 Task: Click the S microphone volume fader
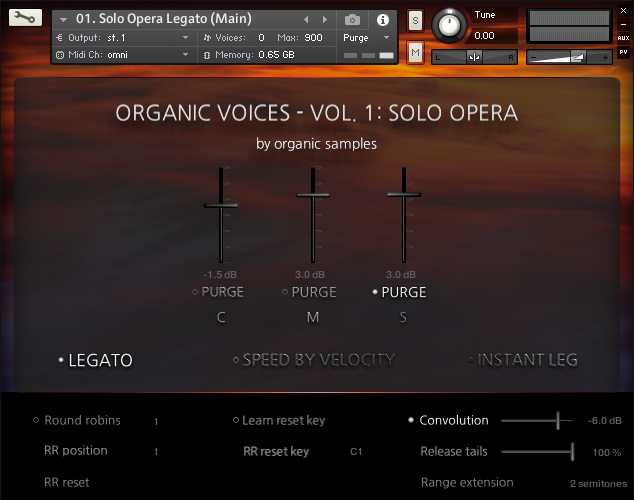pos(404,195)
